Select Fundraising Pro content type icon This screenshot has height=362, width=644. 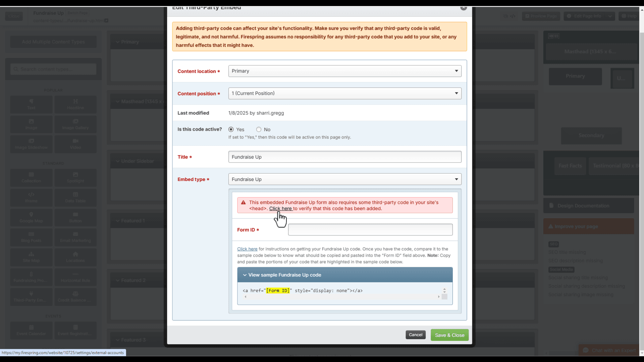click(31, 277)
